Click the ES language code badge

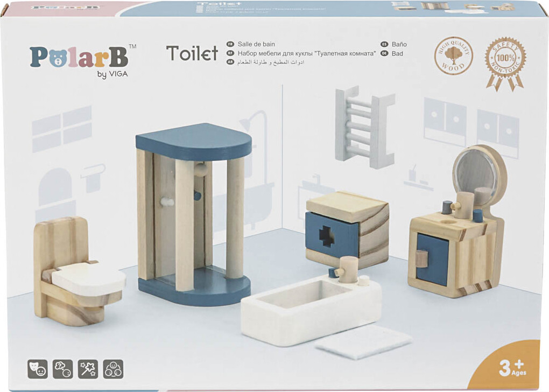click(384, 44)
